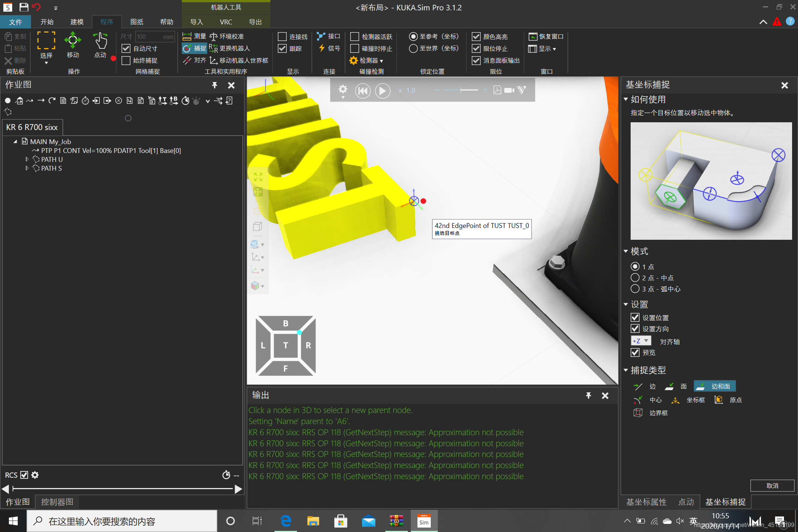This screenshot has width=798, height=532.
Task: Select the 边 (edge) snap type
Action: coord(644,386)
